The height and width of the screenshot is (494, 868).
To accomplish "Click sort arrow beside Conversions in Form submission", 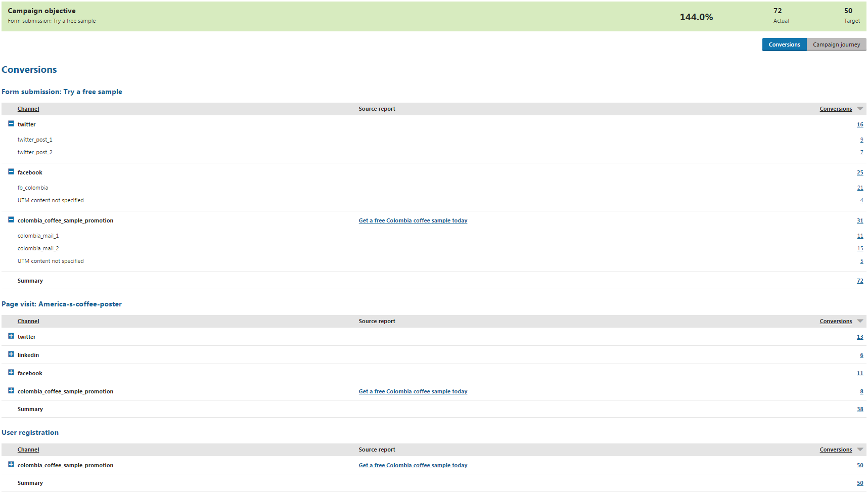I will point(860,109).
